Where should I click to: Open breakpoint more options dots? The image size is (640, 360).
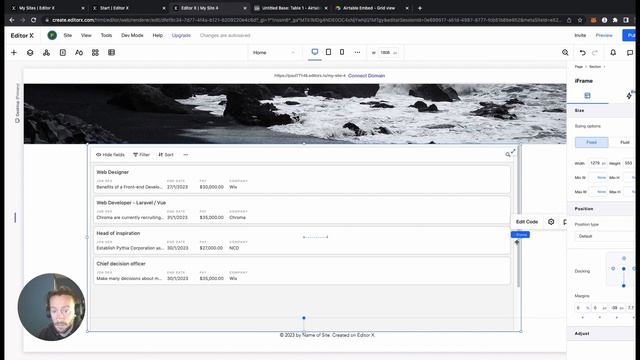pyautogui.click(x=357, y=52)
